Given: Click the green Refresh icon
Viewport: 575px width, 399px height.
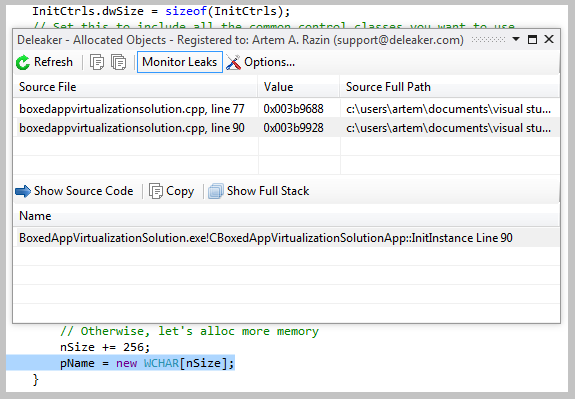Looking at the screenshot, I should point(23,62).
